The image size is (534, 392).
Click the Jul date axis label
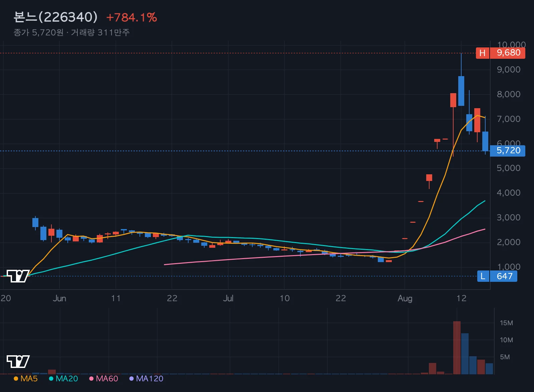click(228, 298)
